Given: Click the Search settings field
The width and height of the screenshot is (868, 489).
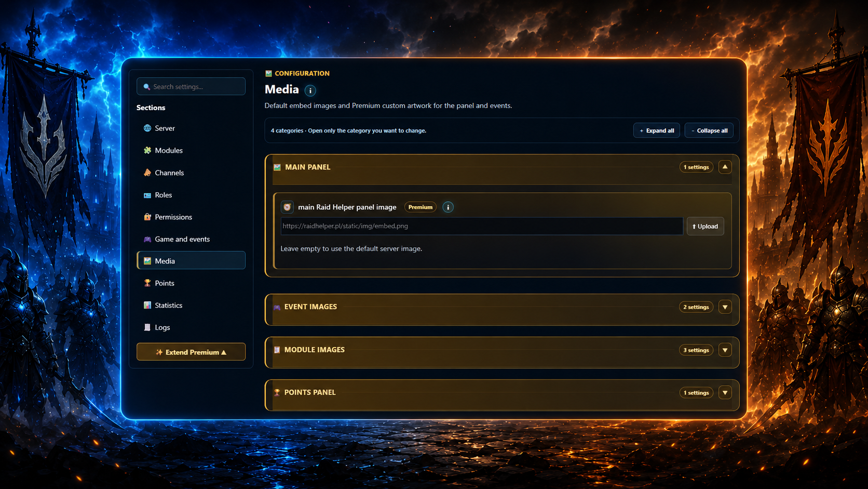Looking at the screenshot, I should point(191,86).
